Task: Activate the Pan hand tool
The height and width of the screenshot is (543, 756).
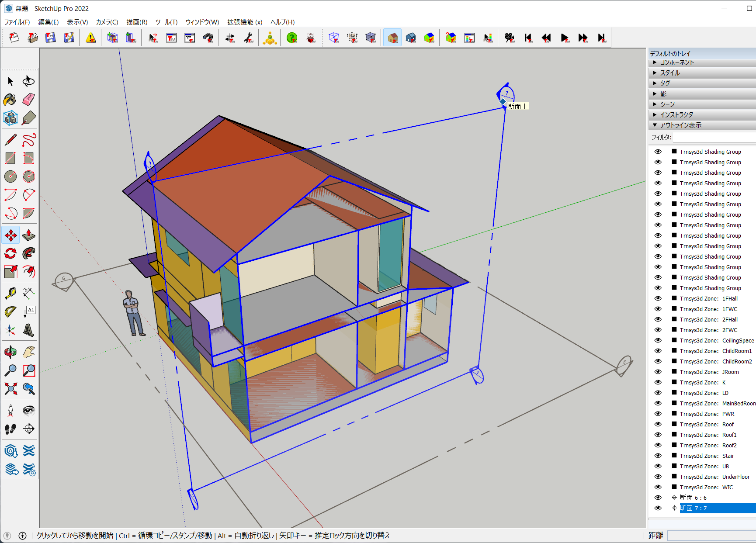Action: [28, 352]
